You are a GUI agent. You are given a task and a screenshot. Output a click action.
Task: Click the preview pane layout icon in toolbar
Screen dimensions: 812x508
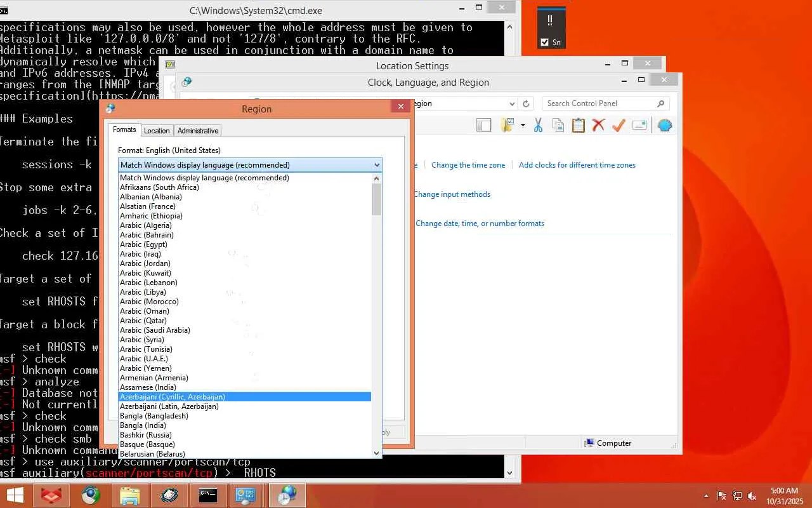point(483,125)
